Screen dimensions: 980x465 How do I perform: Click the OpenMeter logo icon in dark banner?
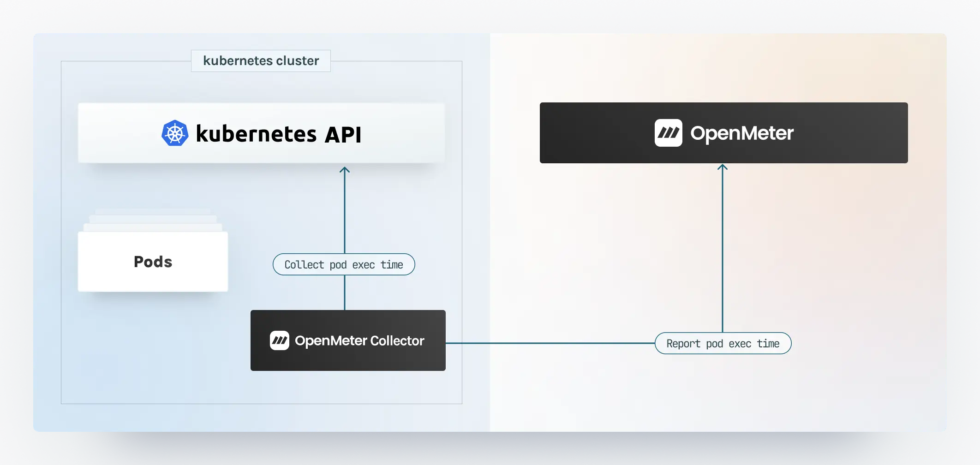point(668,133)
